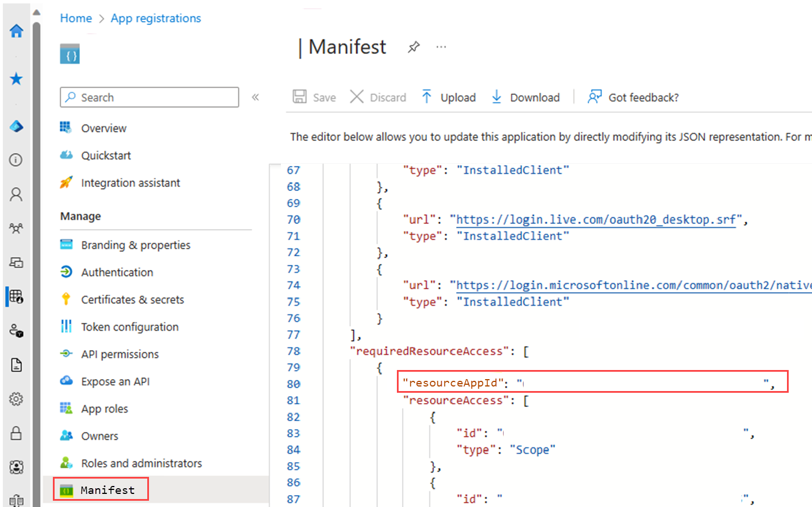Open the settings gear icon in sidebar
812x507 pixels.
point(16,399)
